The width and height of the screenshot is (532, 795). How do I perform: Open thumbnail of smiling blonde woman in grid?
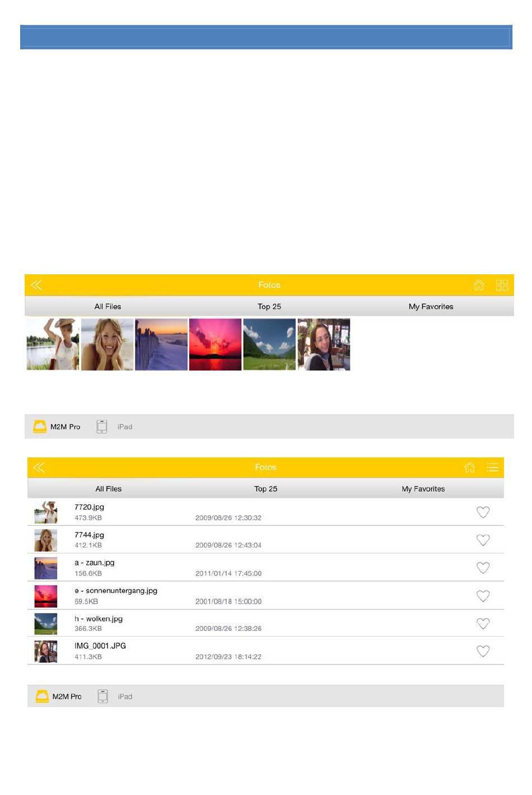point(108,344)
